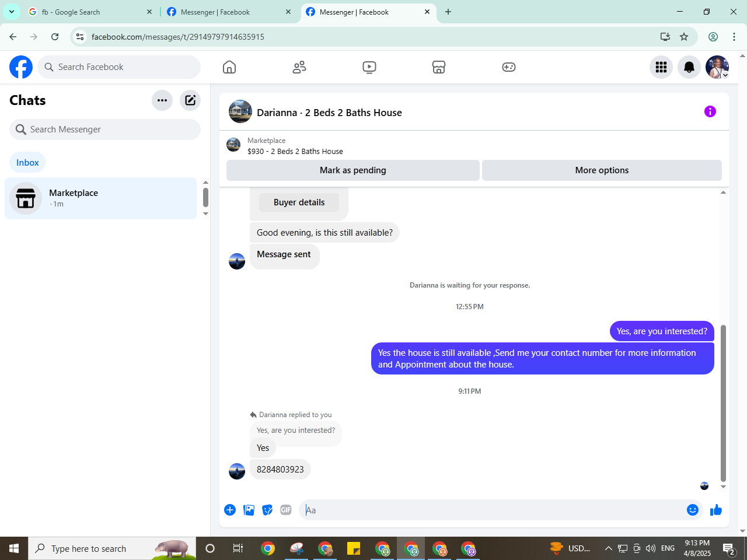Open Chrome profile icon
The image size is (747, 560).
(x=713, y=37)
